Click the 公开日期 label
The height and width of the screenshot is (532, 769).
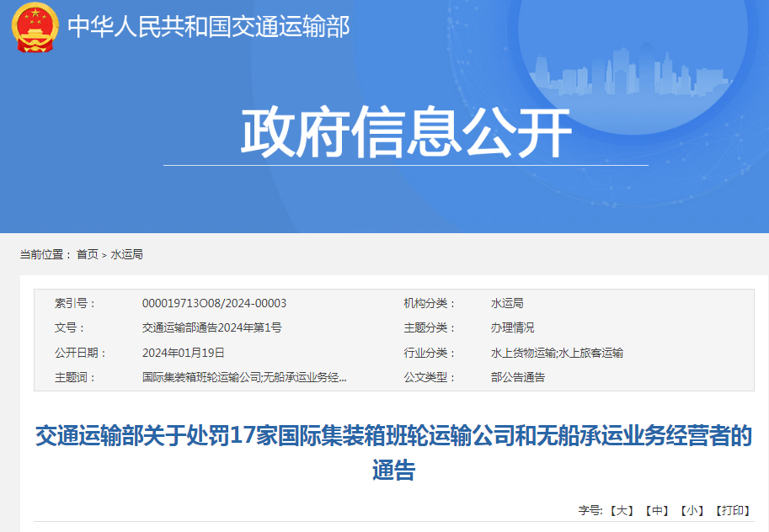tap(79, 353)
